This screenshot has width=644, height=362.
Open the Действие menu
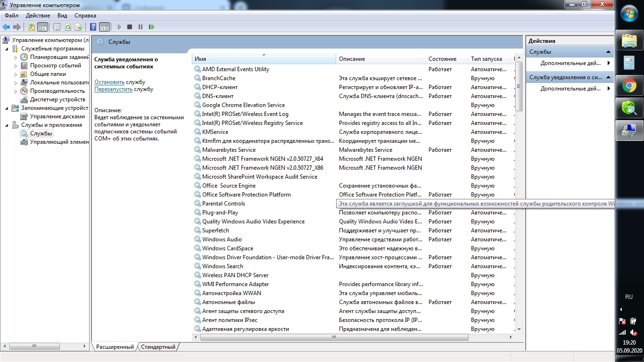[38, 16]
